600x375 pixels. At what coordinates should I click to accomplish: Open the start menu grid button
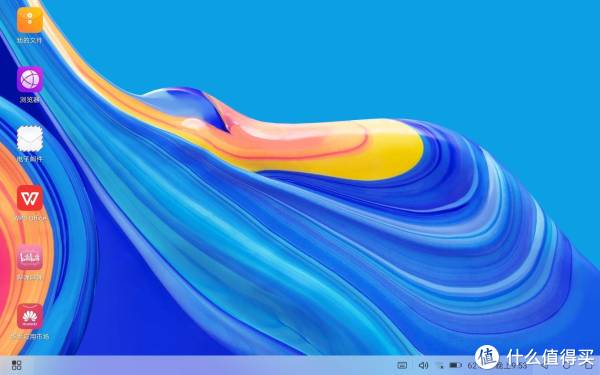click(16, 365)
